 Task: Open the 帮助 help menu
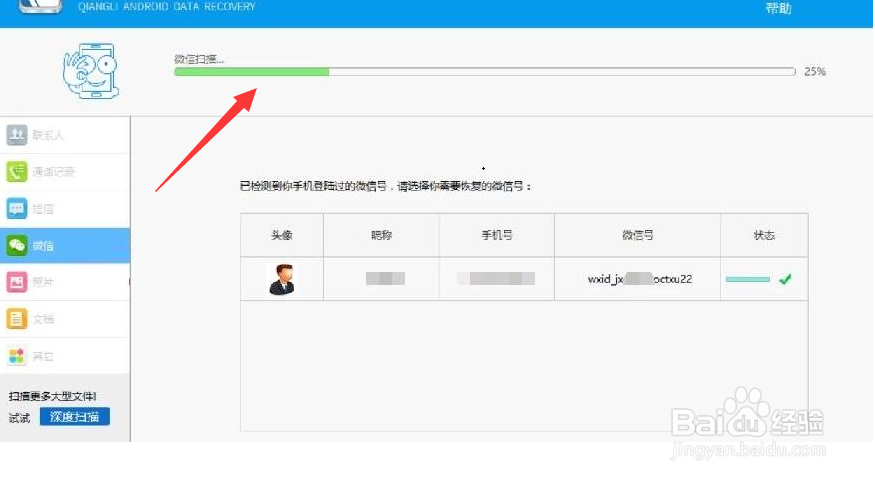click(x=778, y=8)
